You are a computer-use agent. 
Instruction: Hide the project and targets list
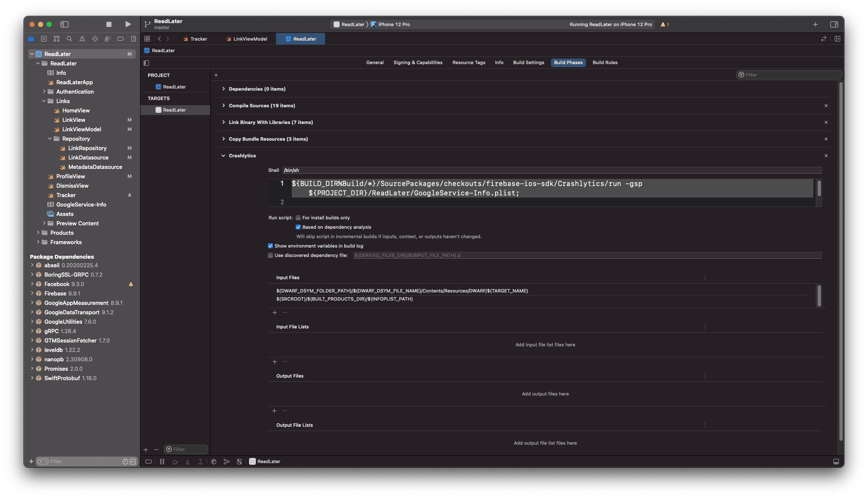pos(147,63)
